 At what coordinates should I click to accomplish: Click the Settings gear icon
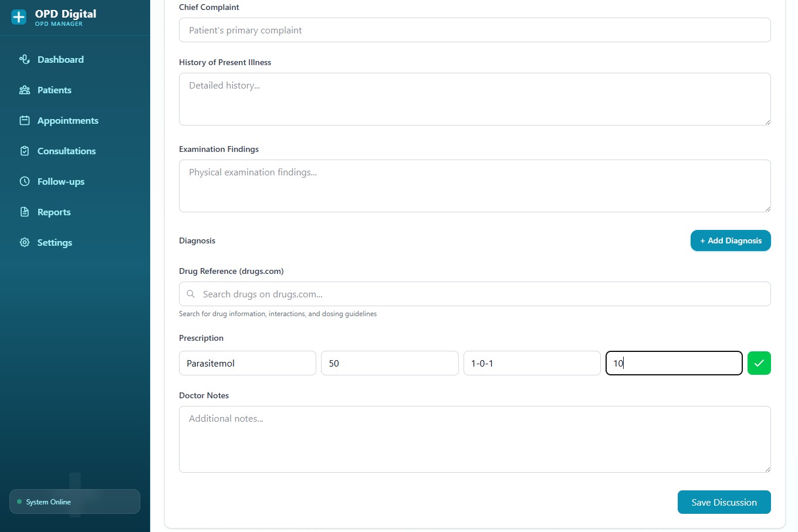(25, 242)
